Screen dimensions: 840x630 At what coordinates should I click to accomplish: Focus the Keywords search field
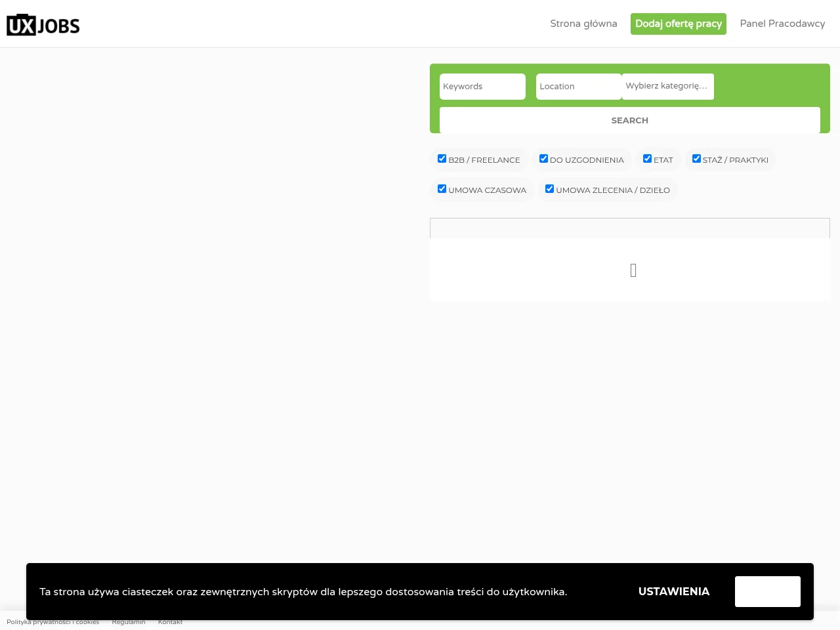(482, 87)
